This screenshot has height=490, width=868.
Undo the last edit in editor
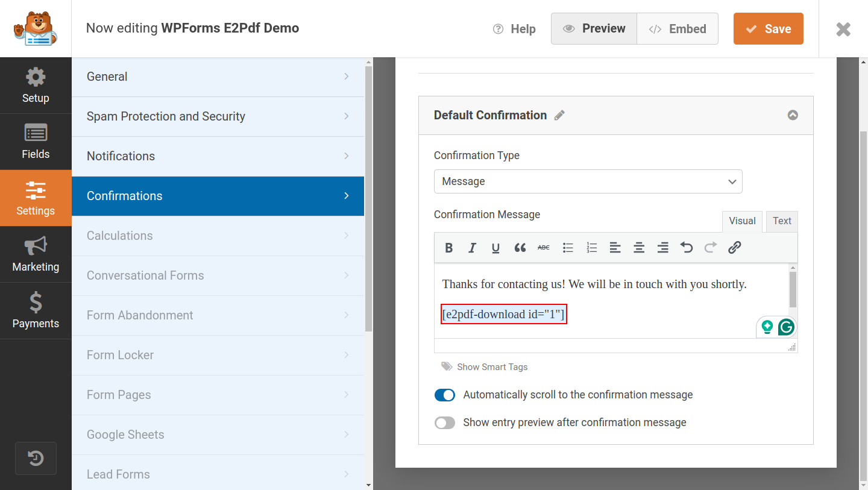coord(687,248)
